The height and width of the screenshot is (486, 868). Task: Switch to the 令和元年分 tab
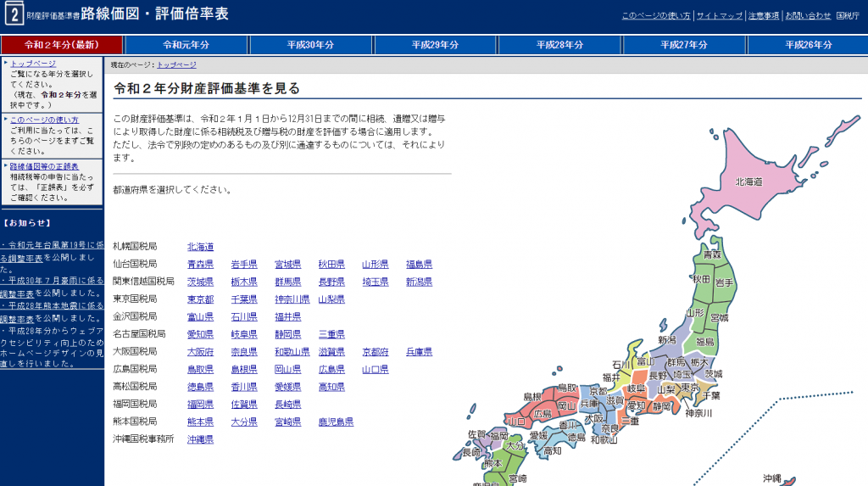click(186, 45)
